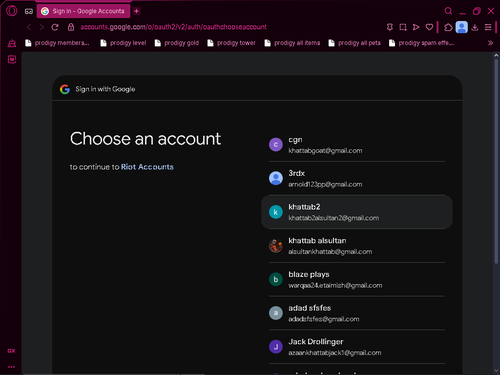
Task: Open the sidebar three dots setup
Action: [11, 367]
